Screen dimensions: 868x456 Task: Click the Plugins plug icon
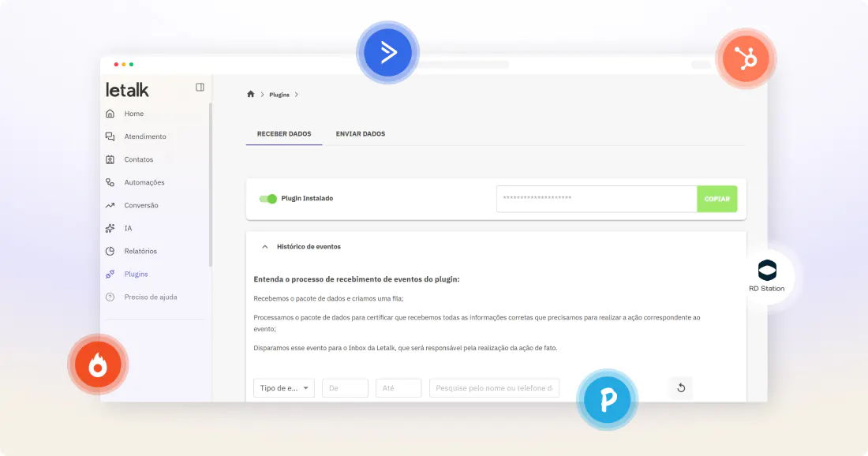coord(110,274)
